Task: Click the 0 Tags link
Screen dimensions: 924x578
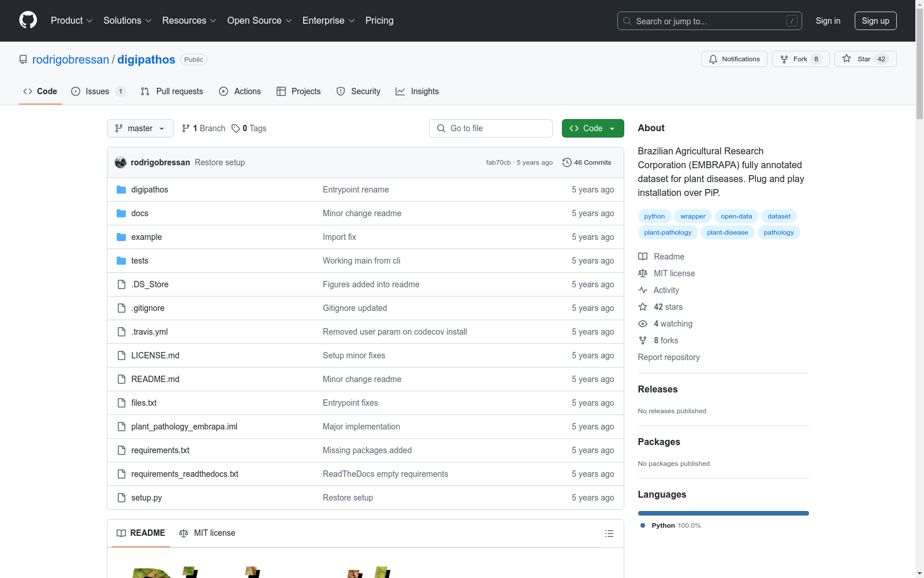Action: (249, 128)
